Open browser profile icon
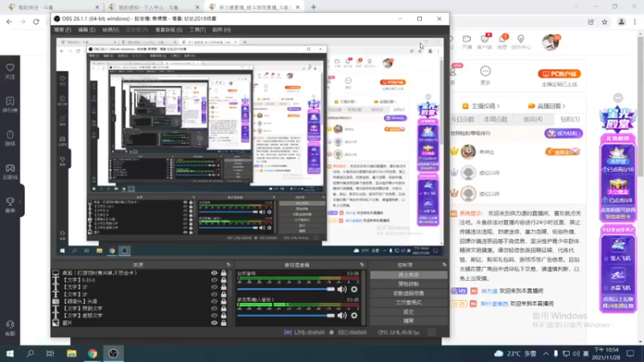The image size is (644, 362). pyautogui.click(x=621, y=23)
